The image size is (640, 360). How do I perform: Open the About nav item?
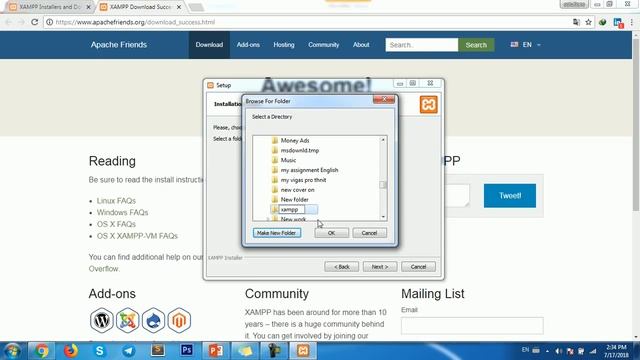tap(361, 45)
